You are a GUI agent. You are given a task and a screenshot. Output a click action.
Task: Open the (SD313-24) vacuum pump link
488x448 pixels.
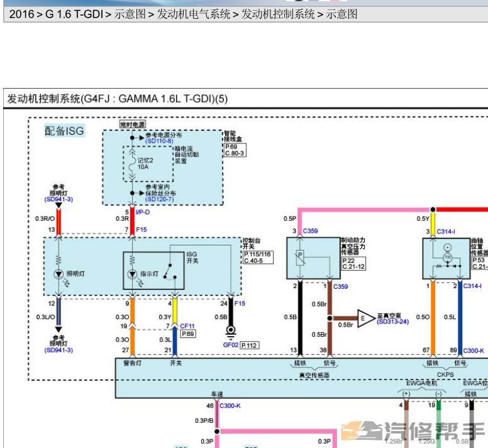tap(393, 322)
